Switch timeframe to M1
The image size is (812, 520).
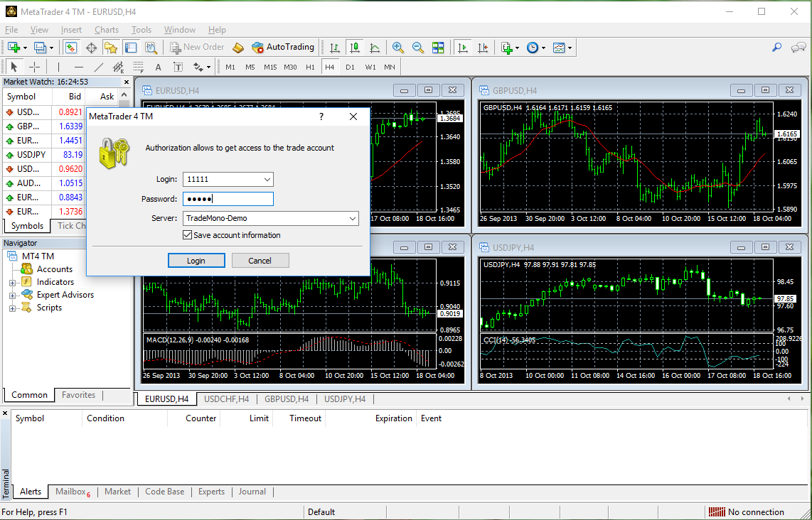[230, 67]
